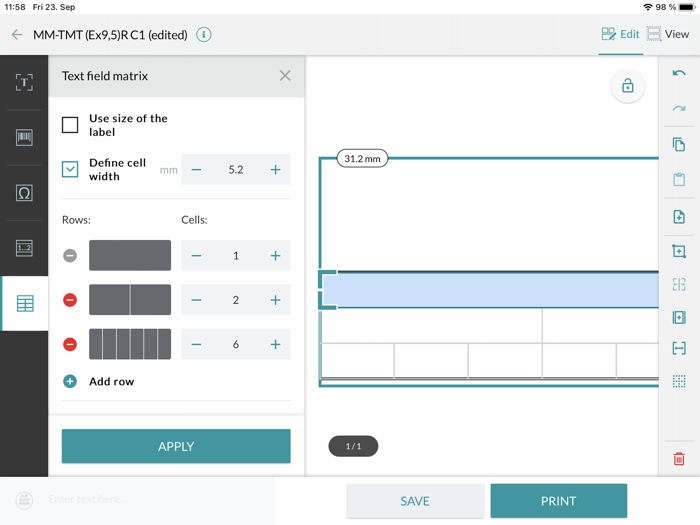The height and width of the screenshot is (525, 700).
Task: Click the grey remove icon of first row
Action: click(70, 256)
